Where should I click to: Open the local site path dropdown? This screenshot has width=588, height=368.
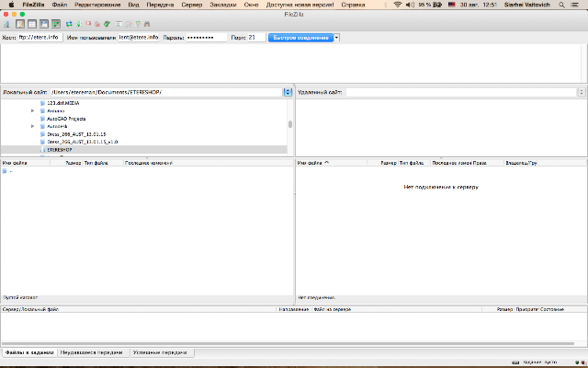coord(288,92)
